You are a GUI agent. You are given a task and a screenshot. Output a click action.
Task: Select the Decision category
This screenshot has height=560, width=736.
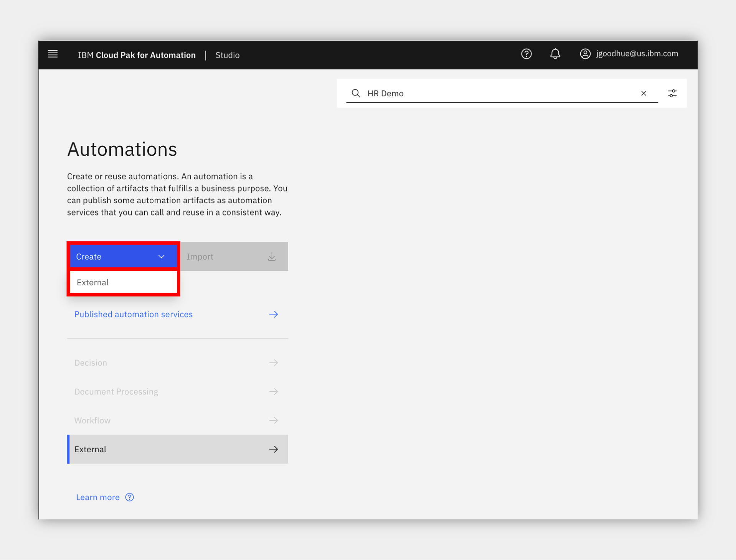(177, 363)
